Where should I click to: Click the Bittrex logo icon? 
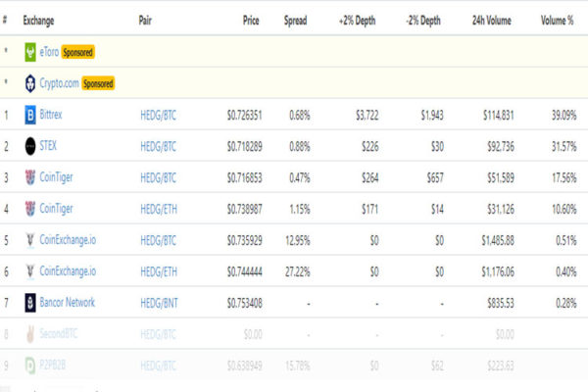coord(30,115)
